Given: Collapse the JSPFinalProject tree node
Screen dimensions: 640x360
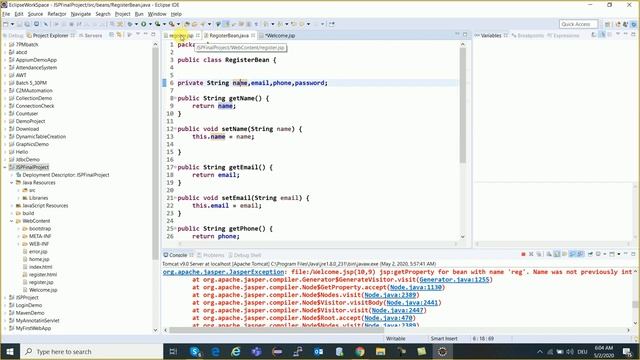Looking at the screenshot, I should click(x=5, y=167).
